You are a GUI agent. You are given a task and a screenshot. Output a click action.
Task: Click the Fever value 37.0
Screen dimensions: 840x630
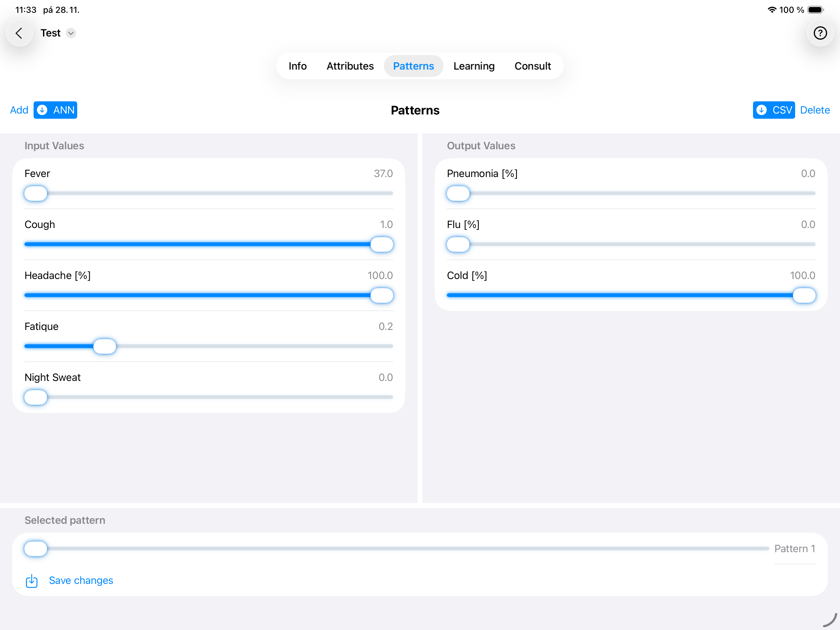pyautogui.click(x=383, y=174)
